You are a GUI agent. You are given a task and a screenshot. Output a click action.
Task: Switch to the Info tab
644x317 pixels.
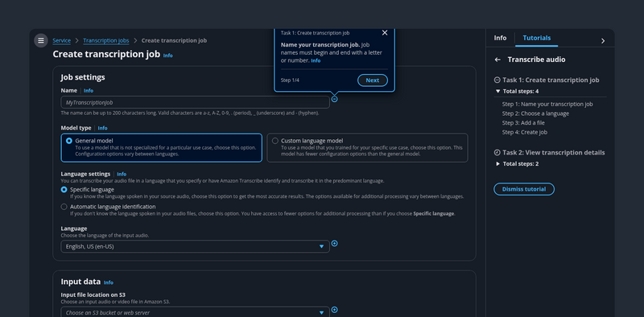click(500, 38)
